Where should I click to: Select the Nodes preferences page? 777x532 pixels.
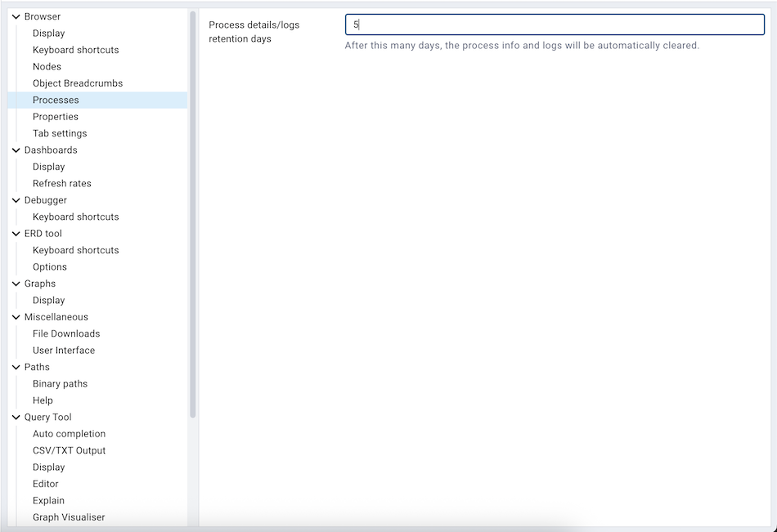pyautogui.click(x=47, y=66)
